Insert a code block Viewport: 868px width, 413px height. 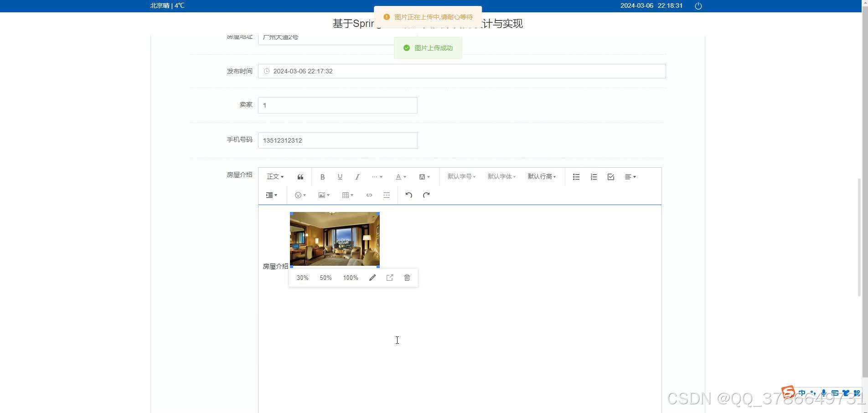click(x=369, y=195)
